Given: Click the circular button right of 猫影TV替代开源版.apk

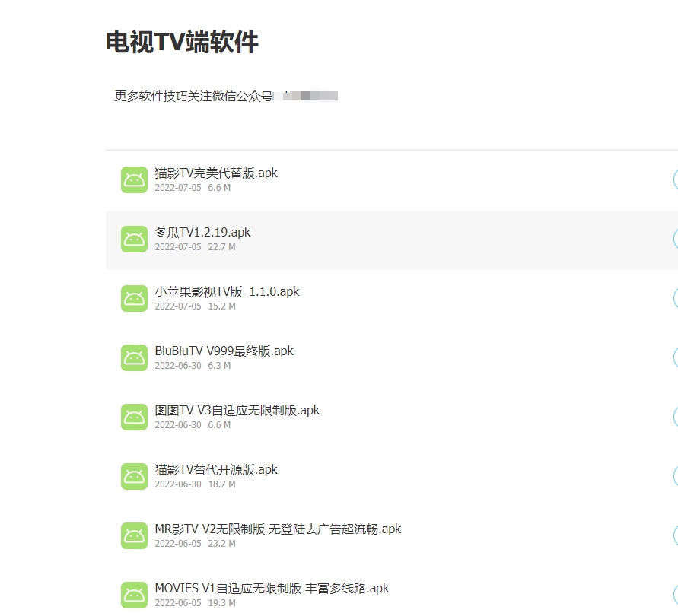Looking at the screenshot, I should pos(676,476).
